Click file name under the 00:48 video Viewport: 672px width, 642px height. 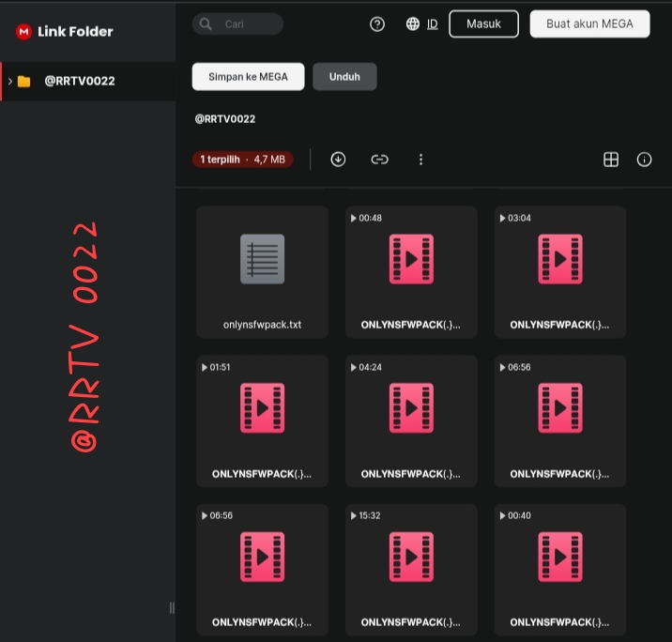[x=410, y=325]
